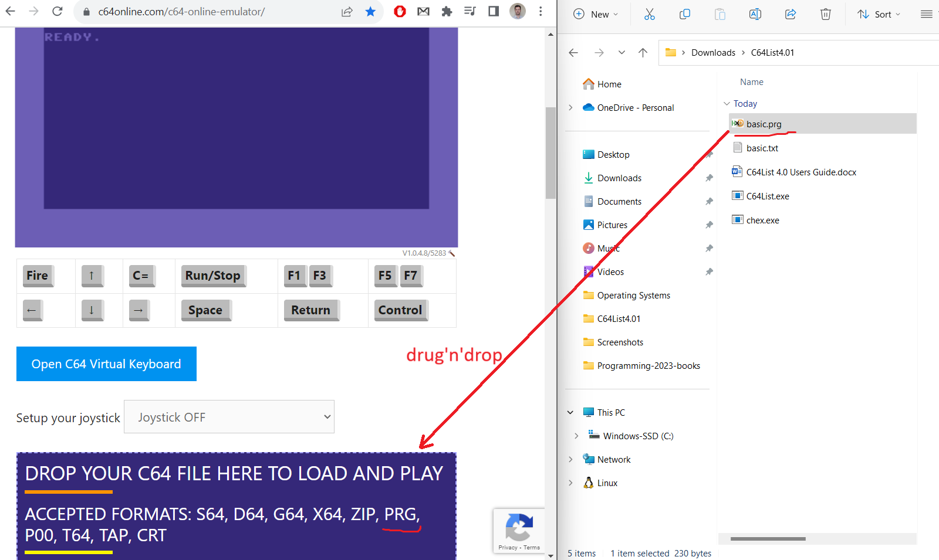Click the Share icon in Explorer toolbar

[790, 14]
